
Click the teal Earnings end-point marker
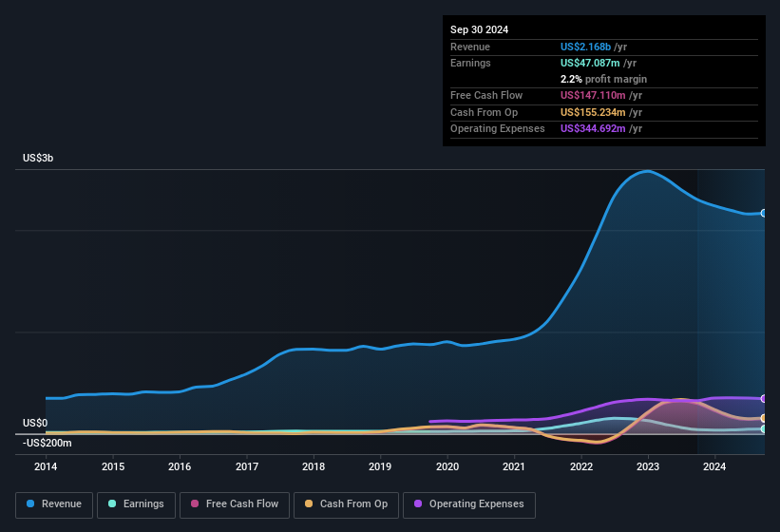(x=764, y=428)
